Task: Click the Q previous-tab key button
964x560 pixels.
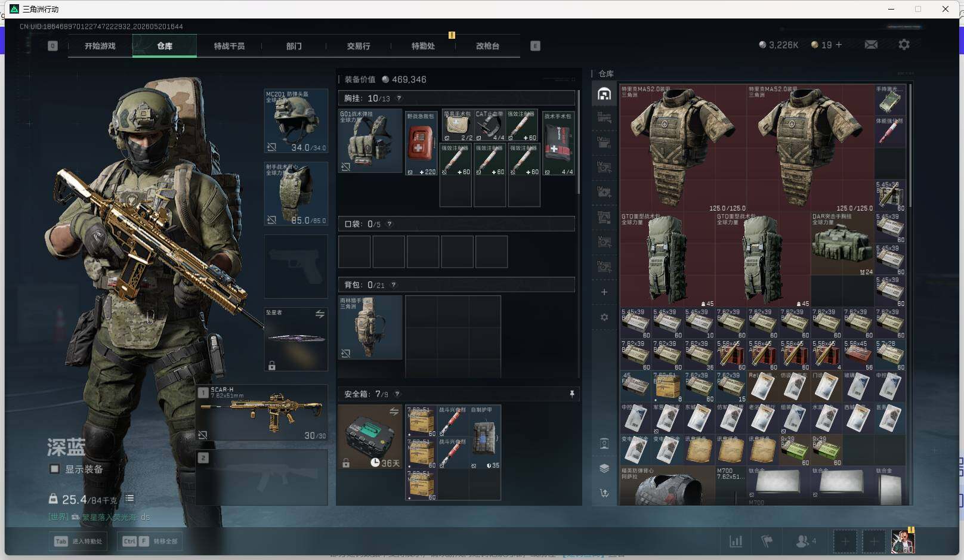Action: click(x=53, y=46)
